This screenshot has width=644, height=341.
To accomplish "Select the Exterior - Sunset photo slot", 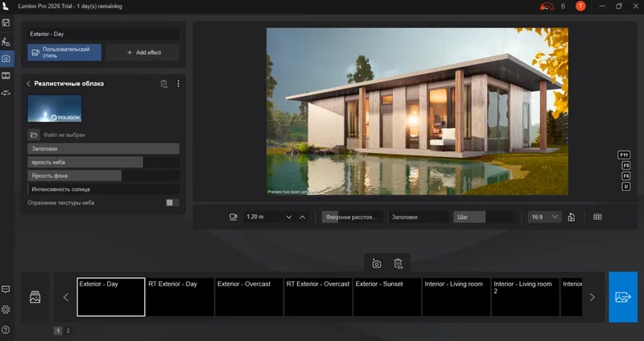I will pos(387,297).
